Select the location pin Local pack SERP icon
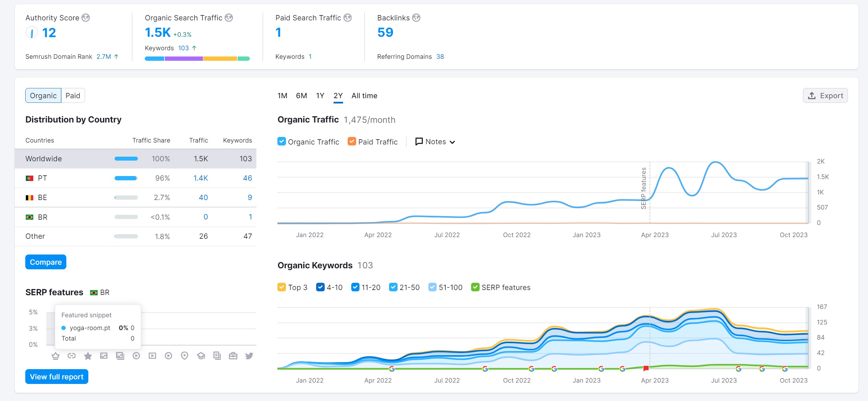Screen dimensions: 868x401 point(184,356)
